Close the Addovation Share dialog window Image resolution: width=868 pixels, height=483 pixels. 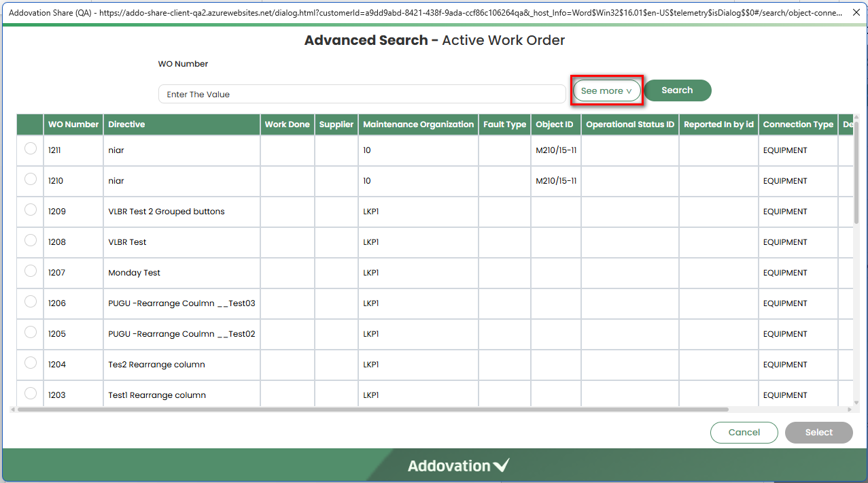856,13
